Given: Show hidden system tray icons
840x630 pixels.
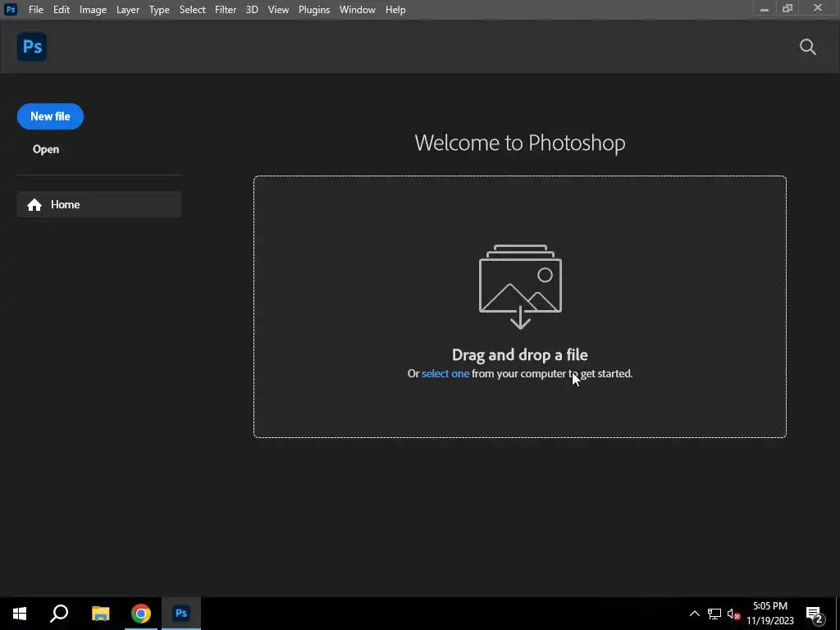Looking at the screenshot, I should pyautogui.click(x=694, y=614).
